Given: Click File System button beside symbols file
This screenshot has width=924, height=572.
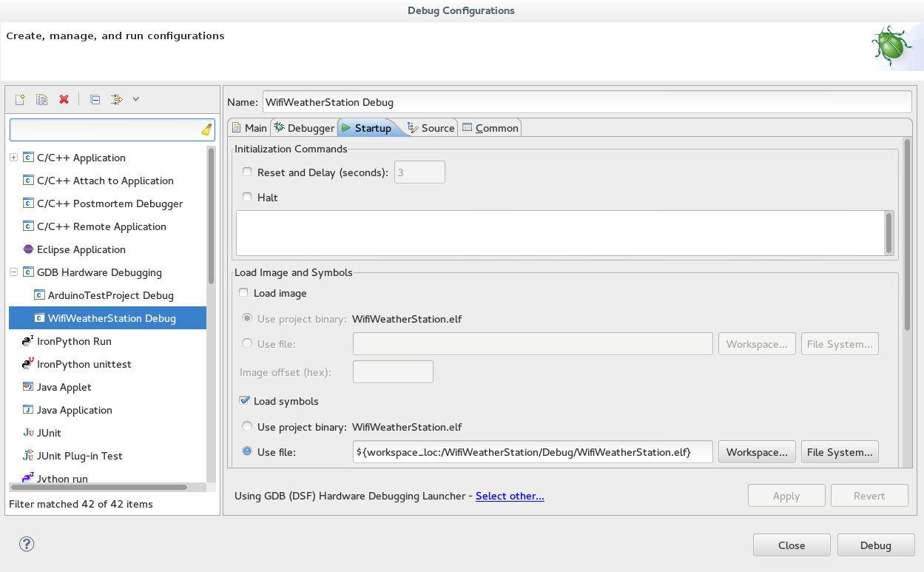Looking at the screenshot, I should [840, 452].
